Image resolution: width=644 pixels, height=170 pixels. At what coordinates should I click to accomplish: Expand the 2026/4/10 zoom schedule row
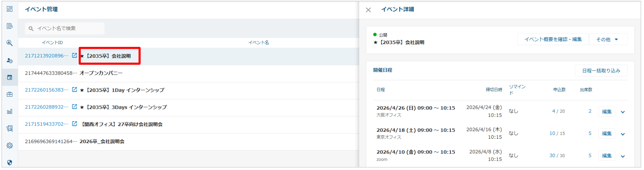tap(623, 156)
